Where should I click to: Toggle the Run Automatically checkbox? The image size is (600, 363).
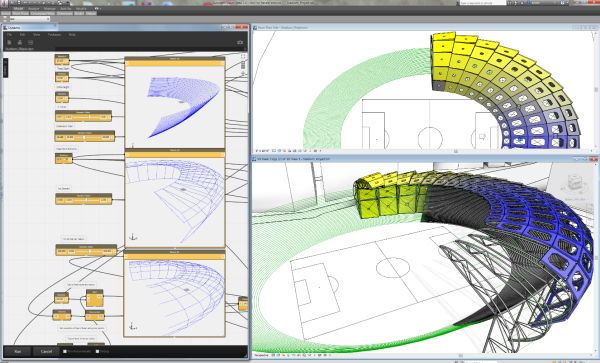tap(65, 351)
